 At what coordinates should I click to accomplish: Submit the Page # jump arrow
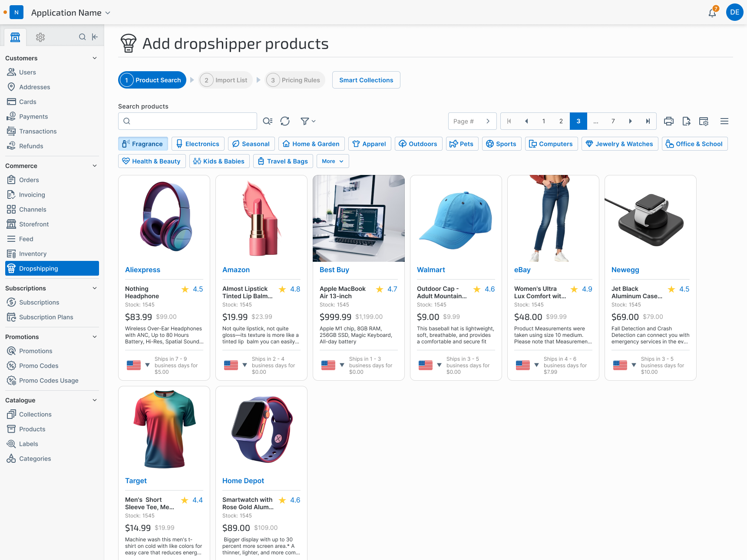pos(488,121)
